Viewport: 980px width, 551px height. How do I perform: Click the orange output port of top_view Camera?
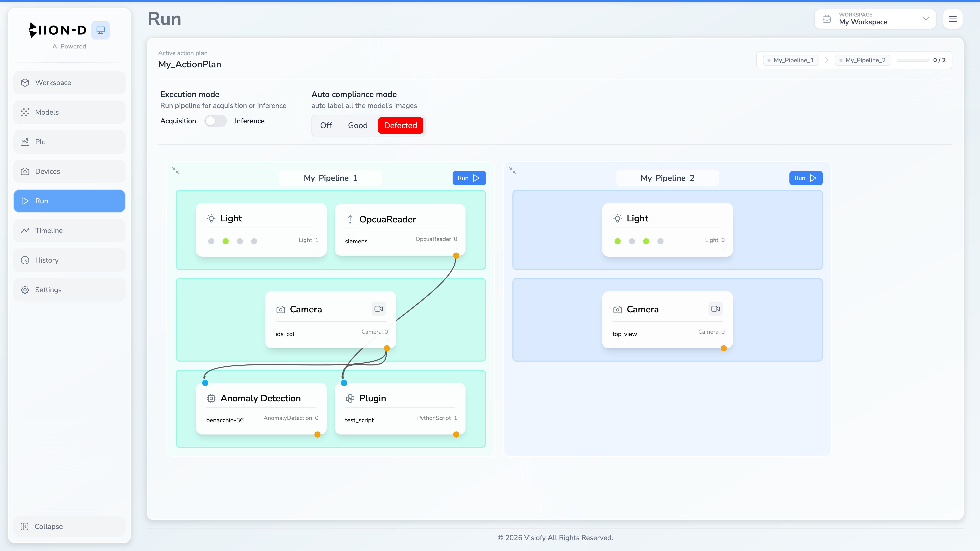point(724,348)
